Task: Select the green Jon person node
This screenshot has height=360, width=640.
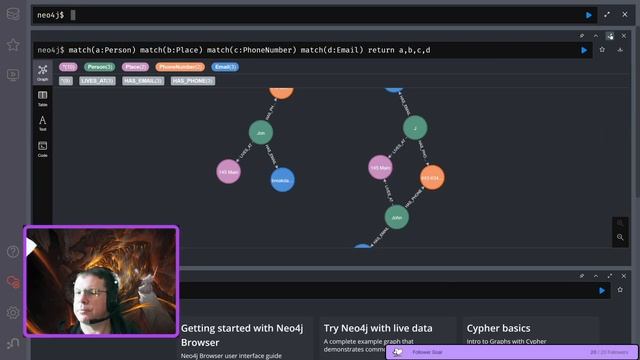Action: coord(261,133)
